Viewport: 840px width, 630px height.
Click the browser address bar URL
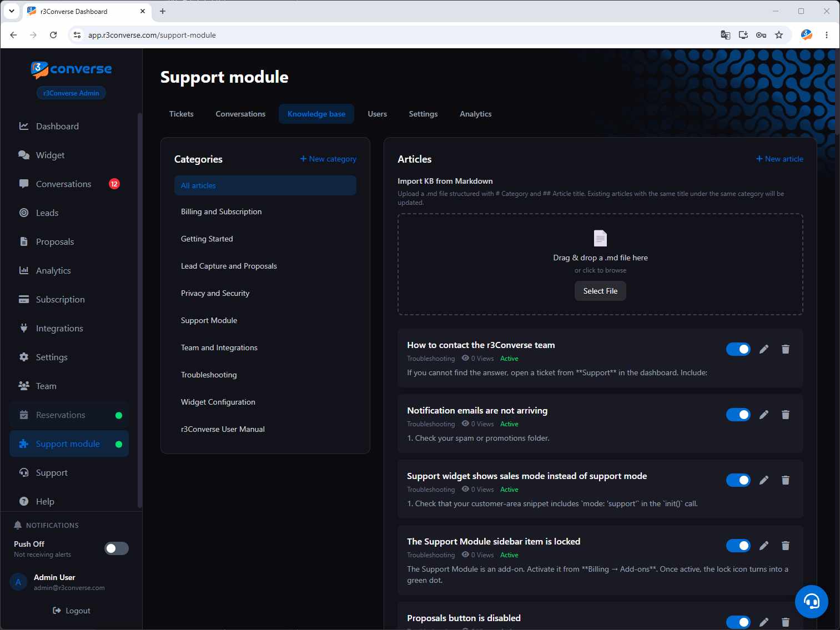pos(152,35)
